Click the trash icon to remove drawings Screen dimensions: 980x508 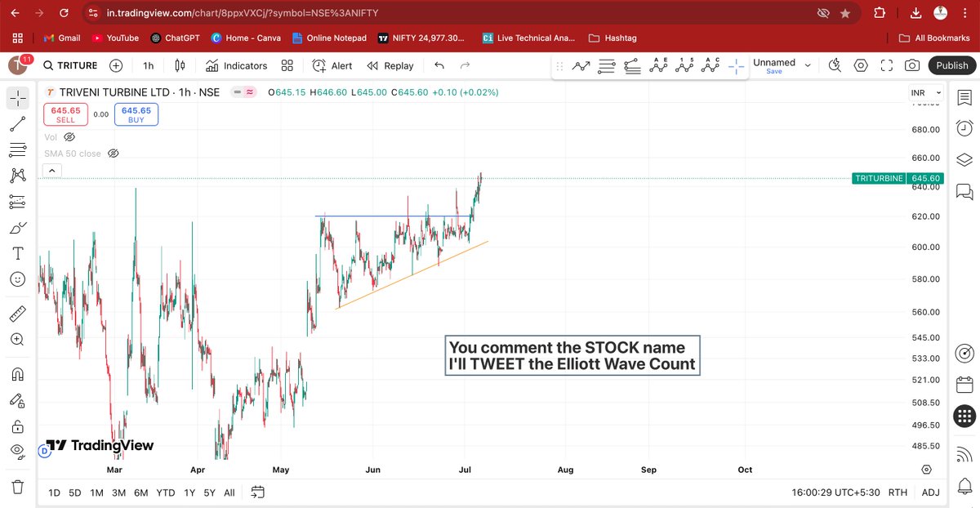point(17,488)
